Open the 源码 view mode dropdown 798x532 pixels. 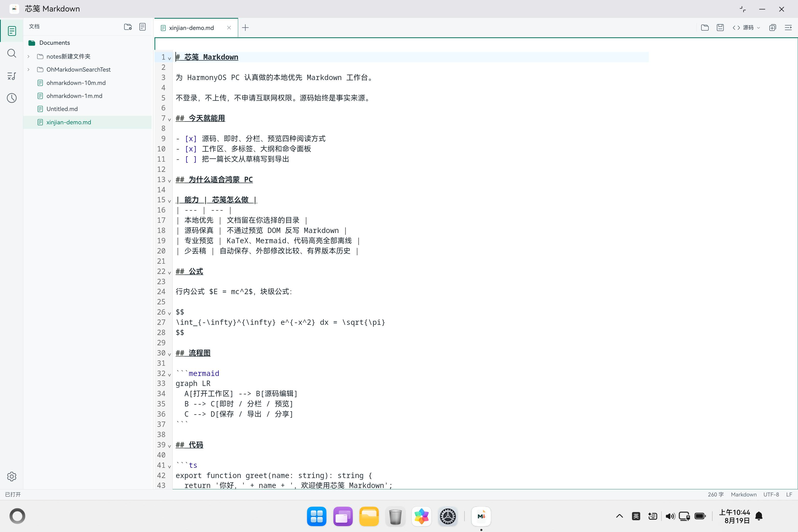(x=746, y=27)
